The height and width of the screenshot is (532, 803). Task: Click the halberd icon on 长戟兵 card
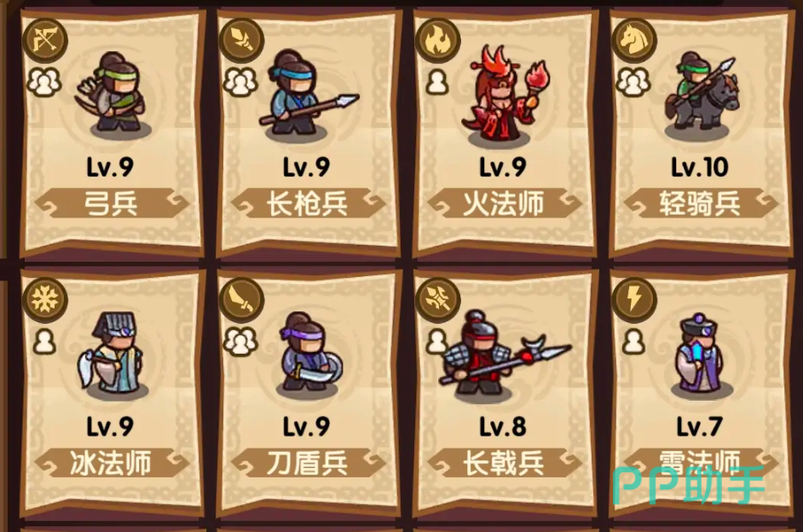(x=437, y=299)
